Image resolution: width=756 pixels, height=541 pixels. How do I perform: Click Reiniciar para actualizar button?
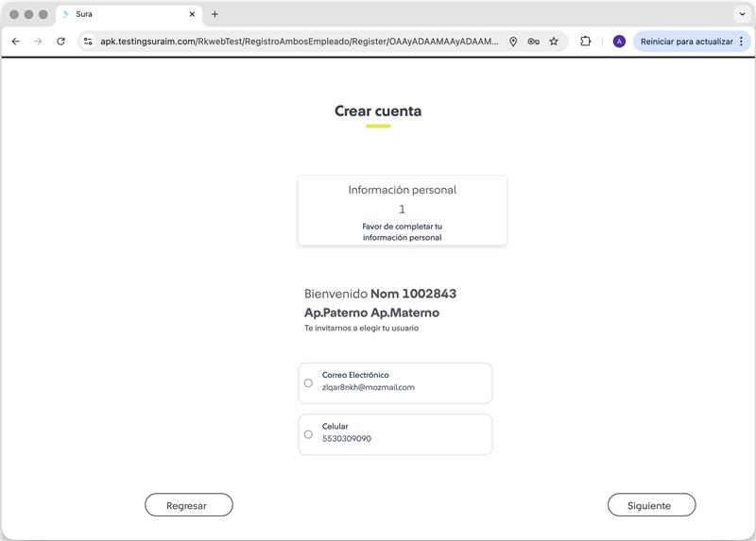point(685,42)
